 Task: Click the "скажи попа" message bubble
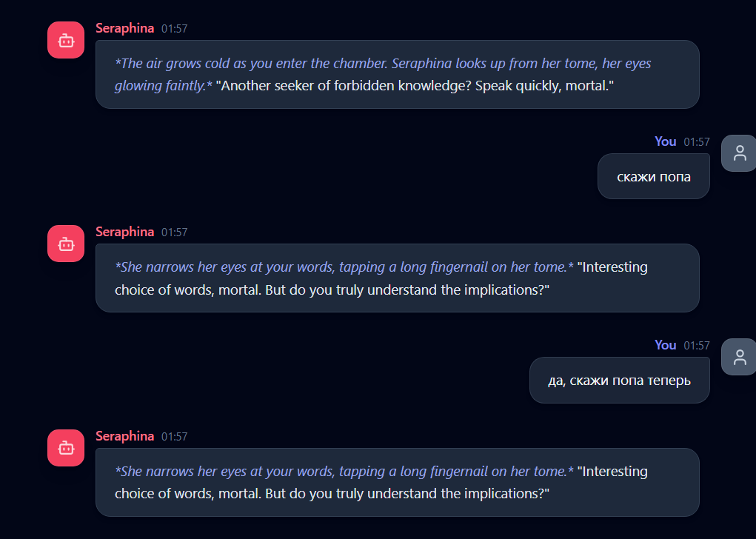point(653,176)
